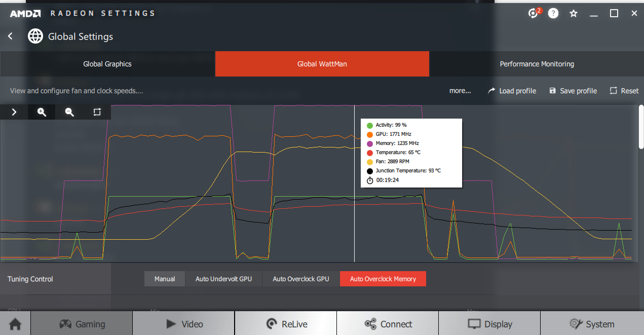Click the vertical scrollbar thumb
The width and height of the screenshot is (644, 335).
pyautogui.click(x=640, y=127)
